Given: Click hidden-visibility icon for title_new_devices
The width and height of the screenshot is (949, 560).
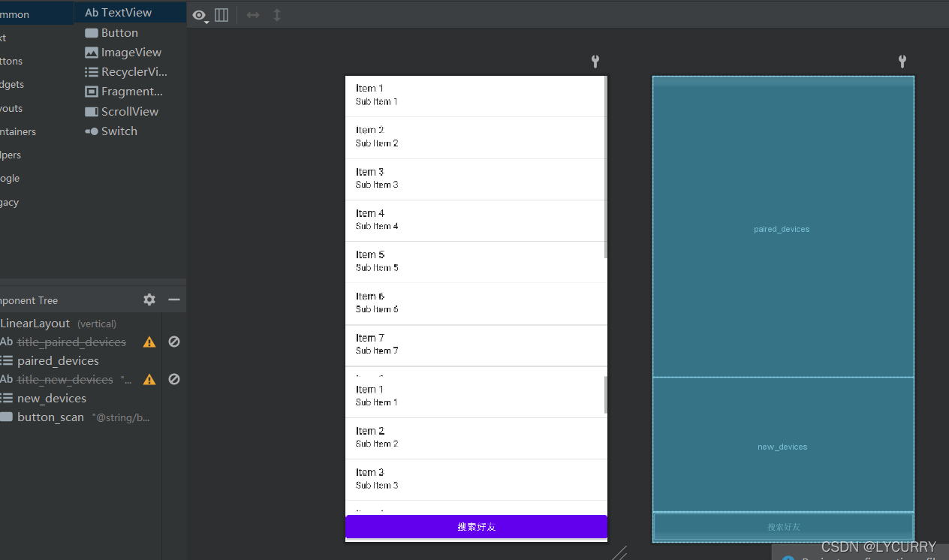Looking at the screenshot, I should 173,380.
